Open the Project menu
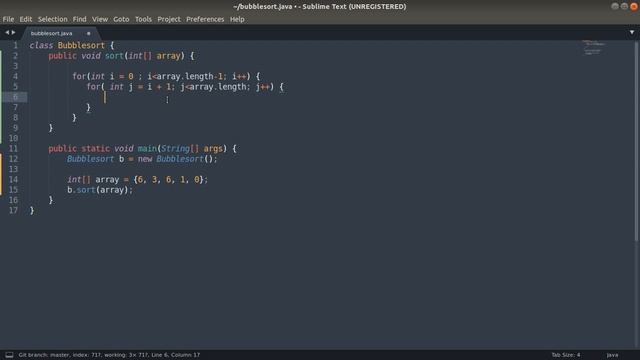This screenshot has height=360, width=640. click(x=169, y=19)
